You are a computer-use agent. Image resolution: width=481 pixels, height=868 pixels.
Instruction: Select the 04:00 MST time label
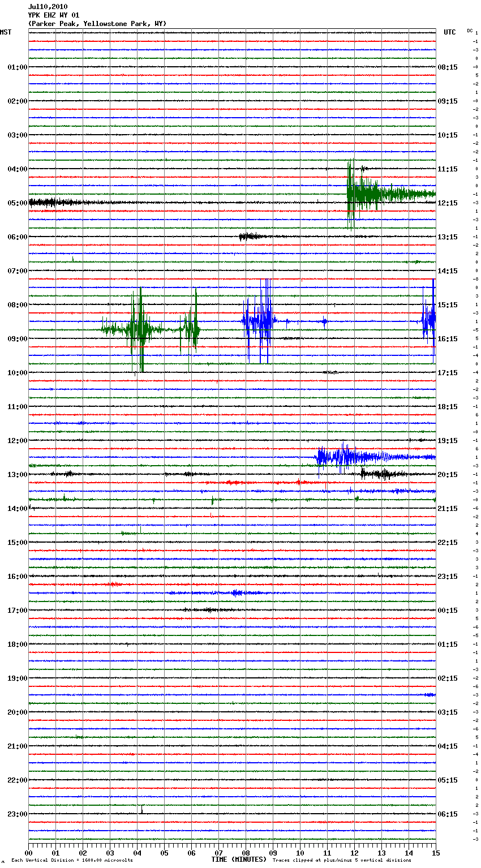pyautogui.click(x=17, y=169)
